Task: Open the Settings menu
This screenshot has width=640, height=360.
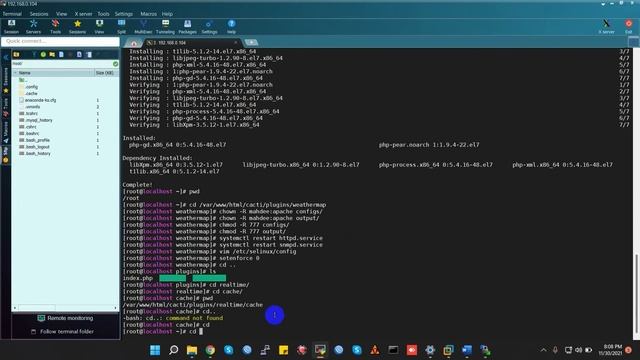Action: (124, 14)
